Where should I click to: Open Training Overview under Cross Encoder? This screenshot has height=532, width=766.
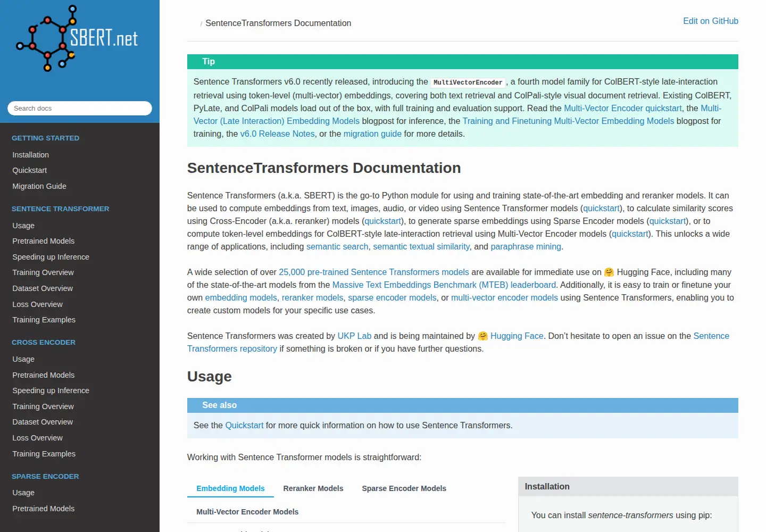(43, 406)
